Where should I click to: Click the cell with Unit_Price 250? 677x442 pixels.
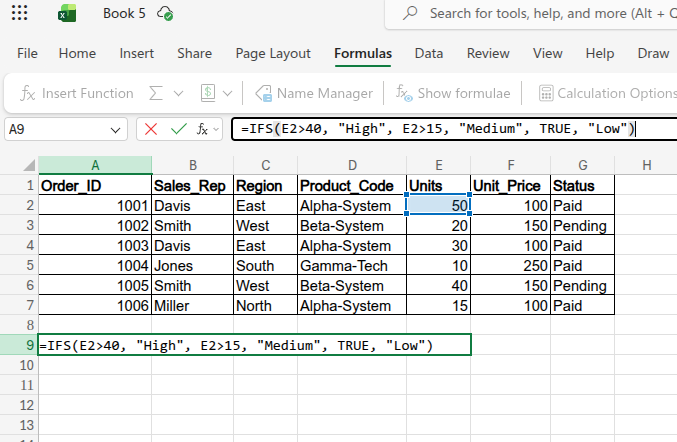pos(511,265)
